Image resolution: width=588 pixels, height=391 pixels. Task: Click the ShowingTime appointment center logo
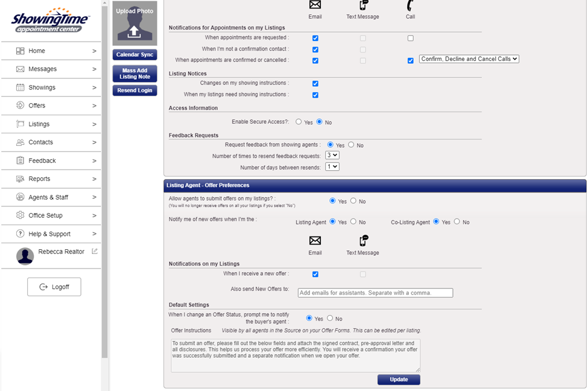tap(51, 21)
